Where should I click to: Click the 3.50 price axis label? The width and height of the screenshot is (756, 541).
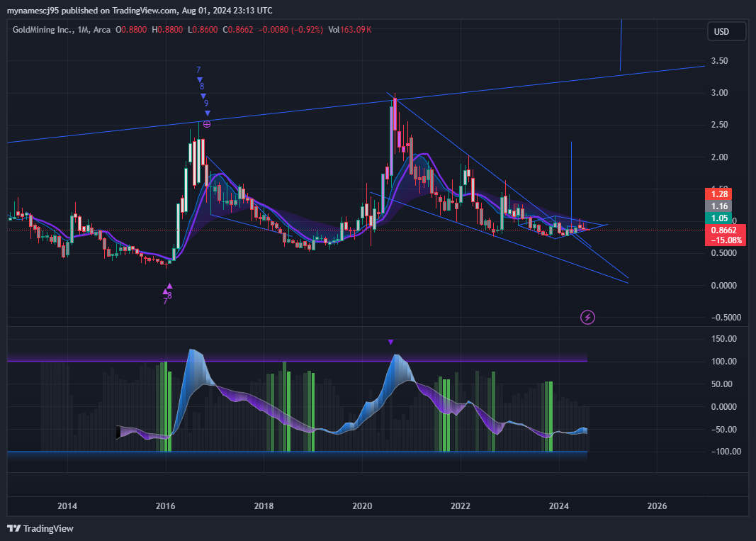coord(719,61)
